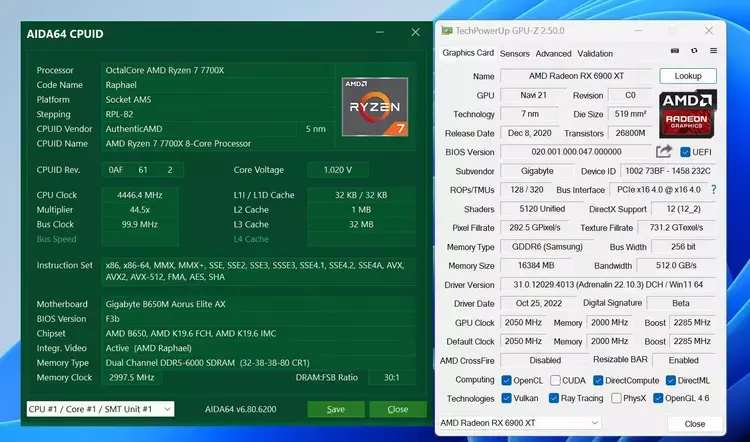
Task: Click the AMD Radeon Graphics logo
Action: (688, 114)
